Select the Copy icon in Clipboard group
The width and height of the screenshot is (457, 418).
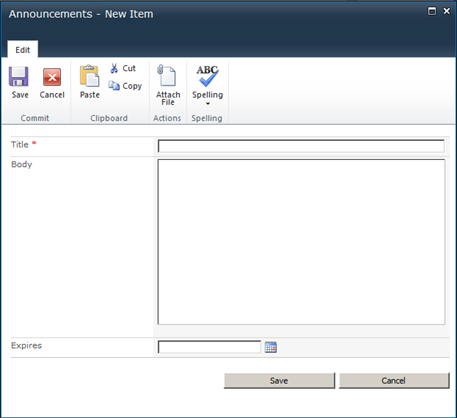[114, 86]
